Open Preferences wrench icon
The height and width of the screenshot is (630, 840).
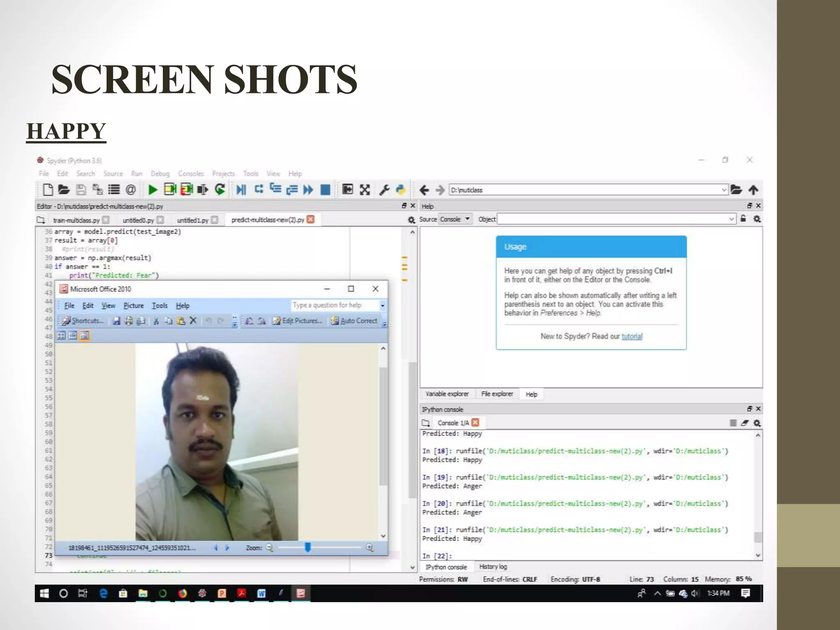(384, 189)
